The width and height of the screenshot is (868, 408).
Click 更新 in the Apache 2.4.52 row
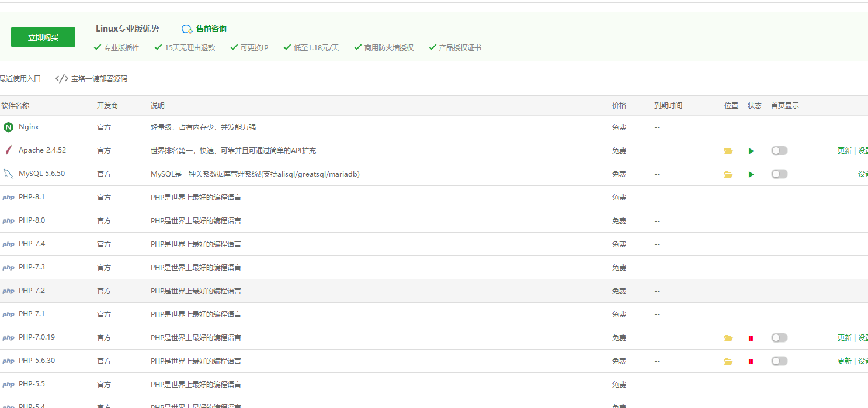(845, 151)
